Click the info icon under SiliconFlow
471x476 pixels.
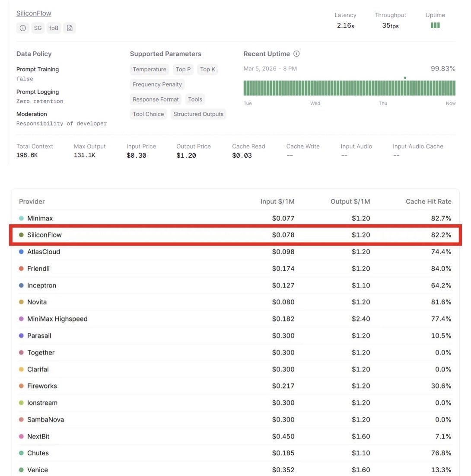[23, 28]
